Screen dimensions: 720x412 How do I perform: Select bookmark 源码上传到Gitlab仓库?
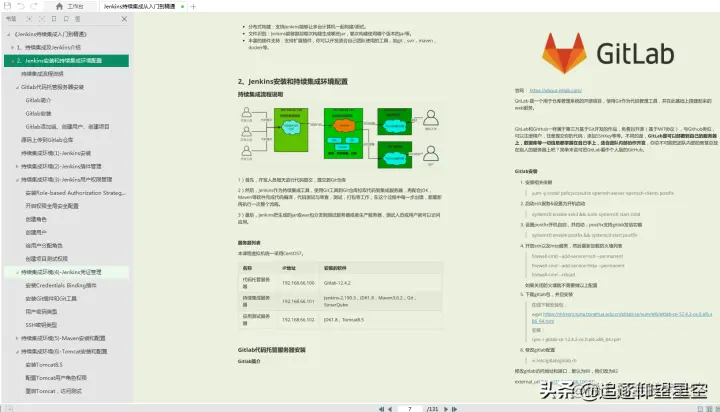pyautogui.click(x=47, y=140)
